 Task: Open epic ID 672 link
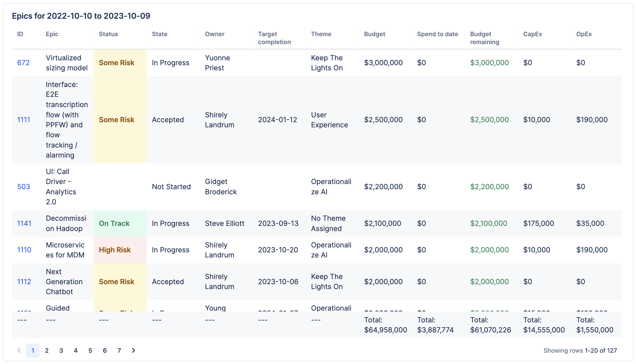[x=23, y=63]
